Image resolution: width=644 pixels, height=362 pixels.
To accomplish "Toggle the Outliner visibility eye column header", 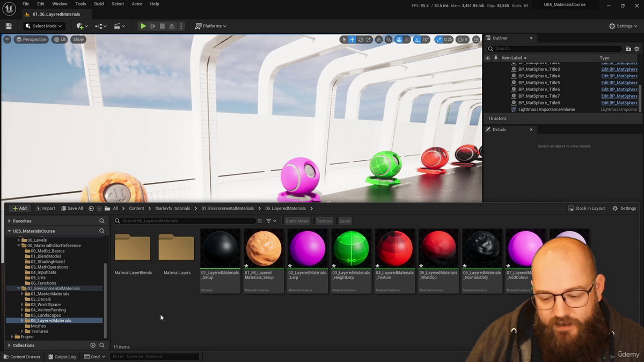I will click(x=488, y=58).
